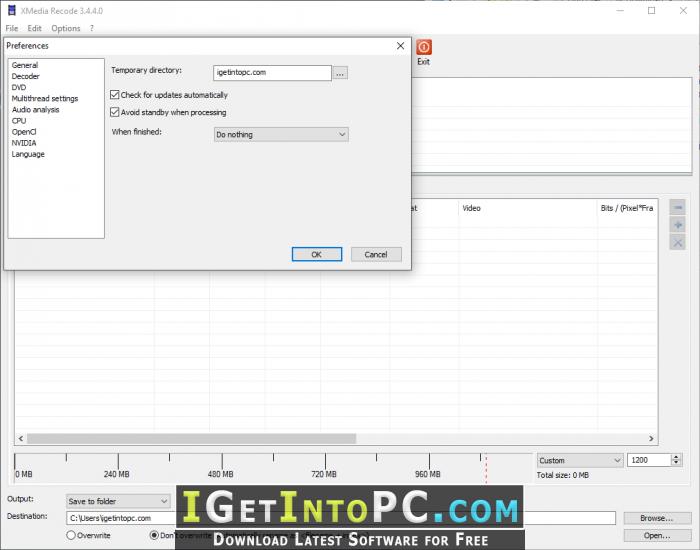The image size is (700, 550).
Task: Click the ... browse button for temporary directory
Action: pyautogui.click(x=340, y=73)
